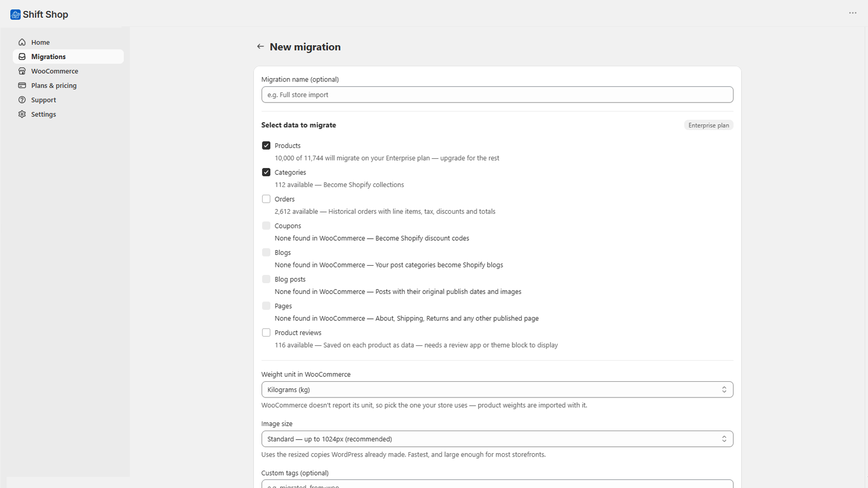Viewport: 868px width, 488px height.
Task: Open Plans & pricing page
Action: pos(68,86)
